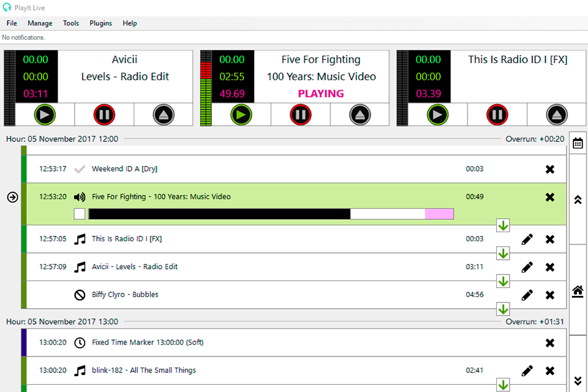Edit blink-182 - All The Small Things item
This screenshot has height=392, width=588.
(x=527, y=371)
